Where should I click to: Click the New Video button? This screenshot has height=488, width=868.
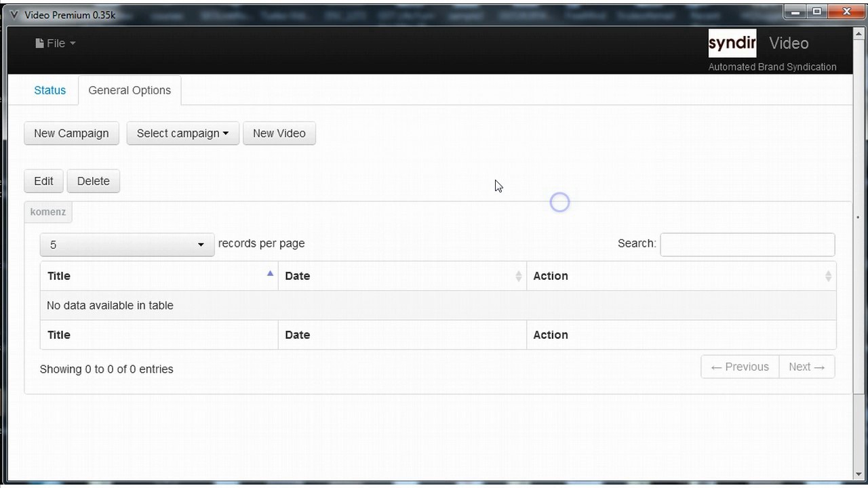[279, 134]
